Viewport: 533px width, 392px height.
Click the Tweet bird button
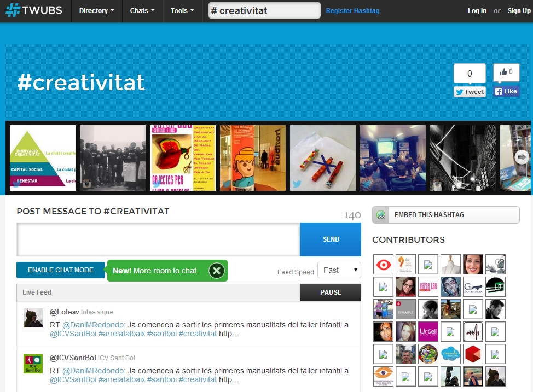click(470, 92)
